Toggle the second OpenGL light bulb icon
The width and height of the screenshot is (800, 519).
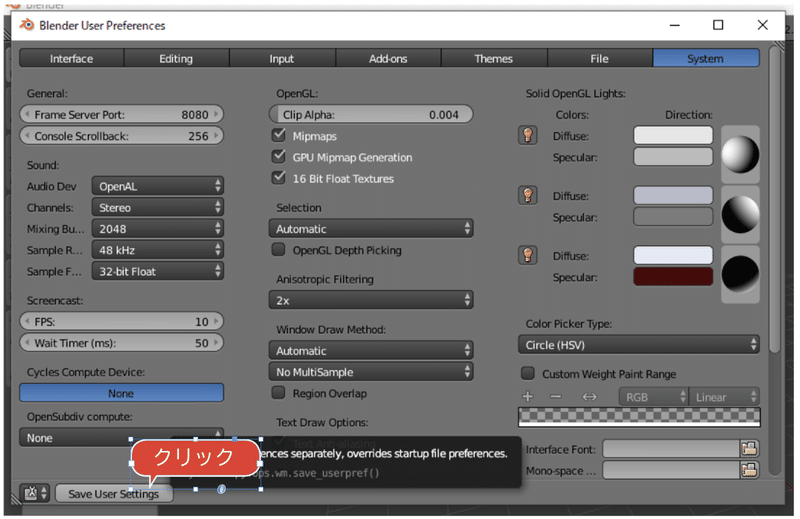[528, 195]
